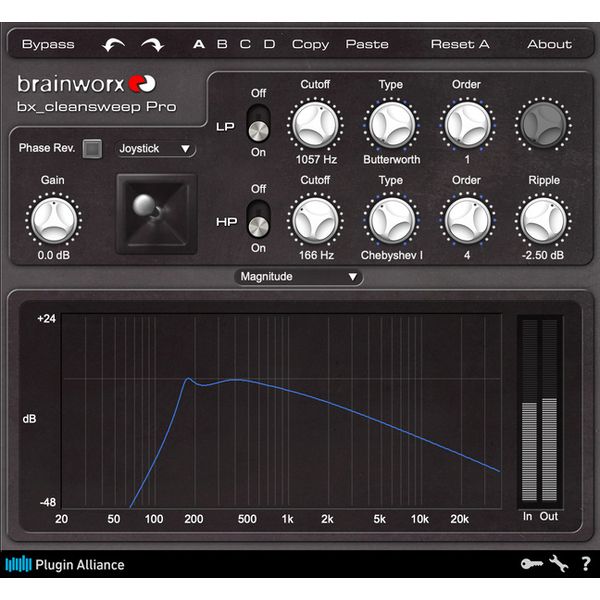Click the Butterworth type value
Viewport: 600px width, 600px height.
pyautogui.click(x=391, y=160)
